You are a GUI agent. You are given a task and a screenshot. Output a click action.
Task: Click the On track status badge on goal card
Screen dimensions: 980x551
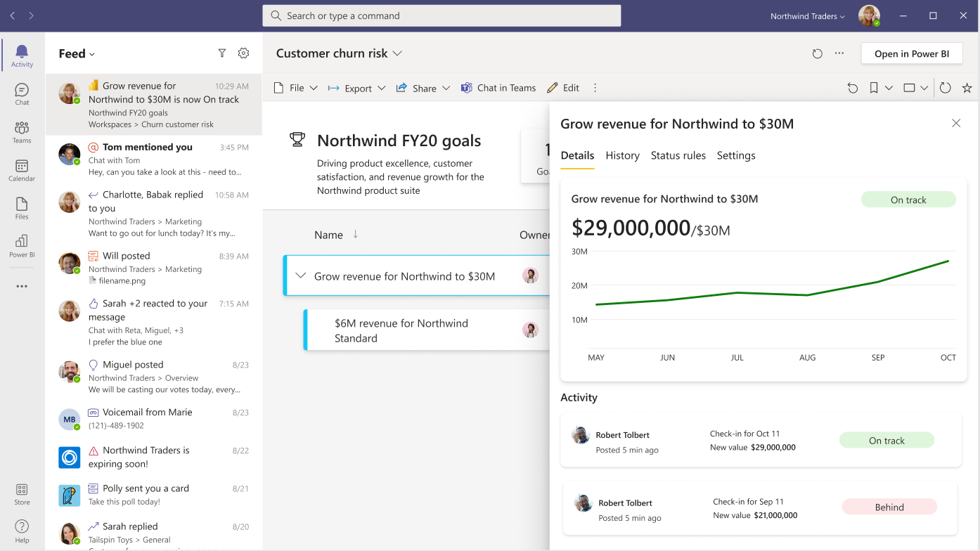(x=908, y=200)
